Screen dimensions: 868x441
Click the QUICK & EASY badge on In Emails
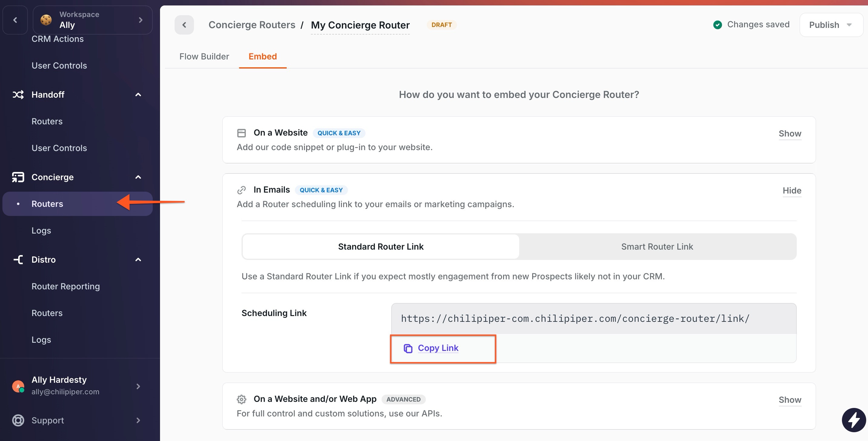pyautogui.click(x=321, y=190)
